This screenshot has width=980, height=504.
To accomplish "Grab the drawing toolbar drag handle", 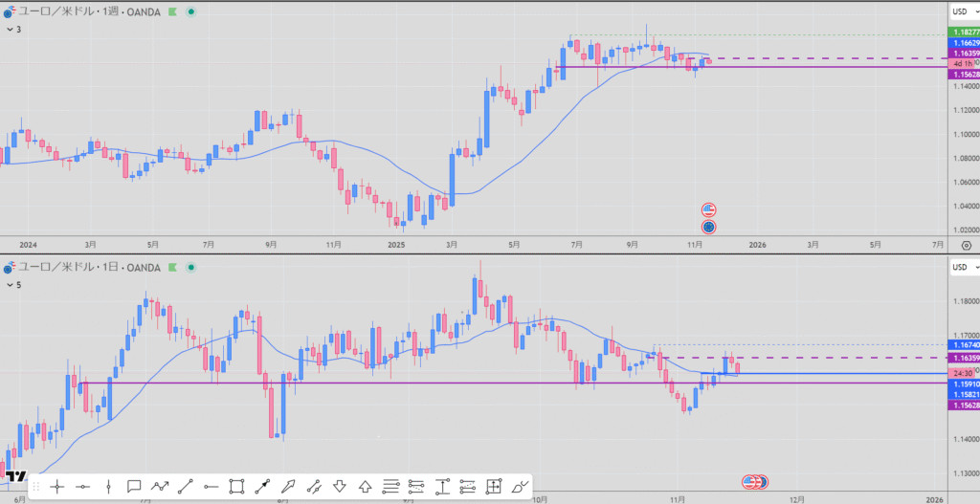I will (x=36, y=487).
